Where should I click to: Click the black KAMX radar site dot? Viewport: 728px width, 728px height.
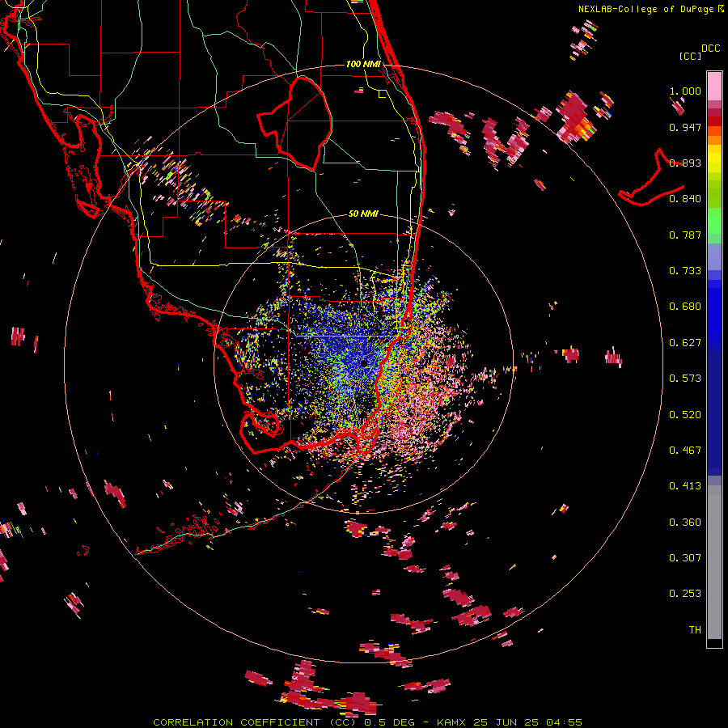[x=363, y=363]
